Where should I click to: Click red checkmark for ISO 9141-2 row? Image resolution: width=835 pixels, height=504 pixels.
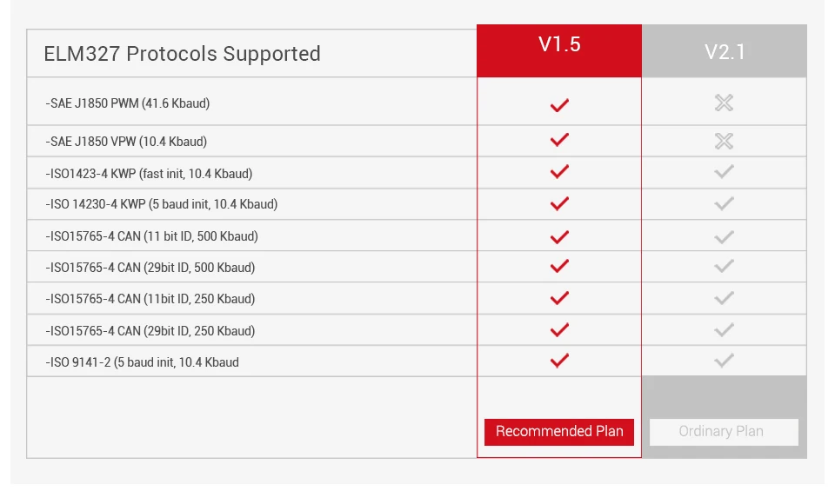click(x=559, y=361)
